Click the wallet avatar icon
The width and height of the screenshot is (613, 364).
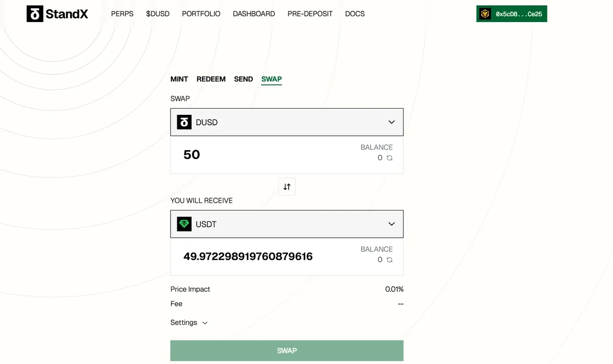click(x=485, y=14)
